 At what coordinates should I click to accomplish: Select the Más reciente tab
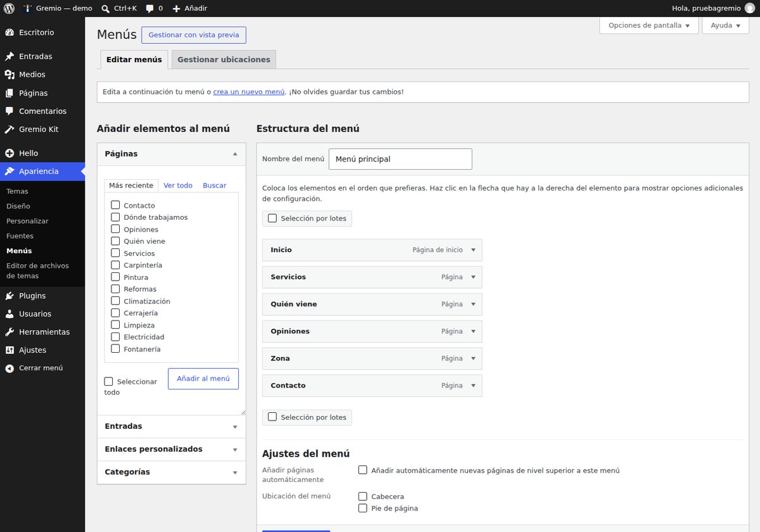(x=131, y=186)
